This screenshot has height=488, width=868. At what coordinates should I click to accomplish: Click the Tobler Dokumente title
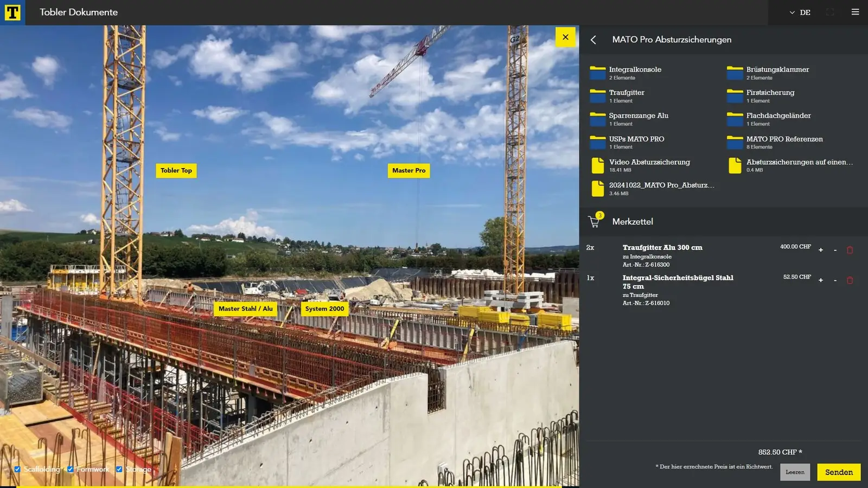point(79,12)
